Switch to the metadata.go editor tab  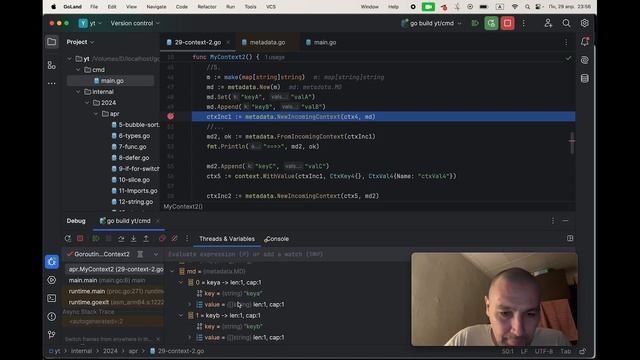(267, 42)
